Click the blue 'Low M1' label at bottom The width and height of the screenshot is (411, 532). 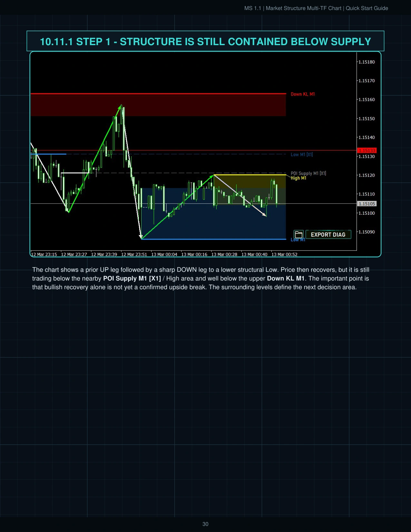point(298,240)
